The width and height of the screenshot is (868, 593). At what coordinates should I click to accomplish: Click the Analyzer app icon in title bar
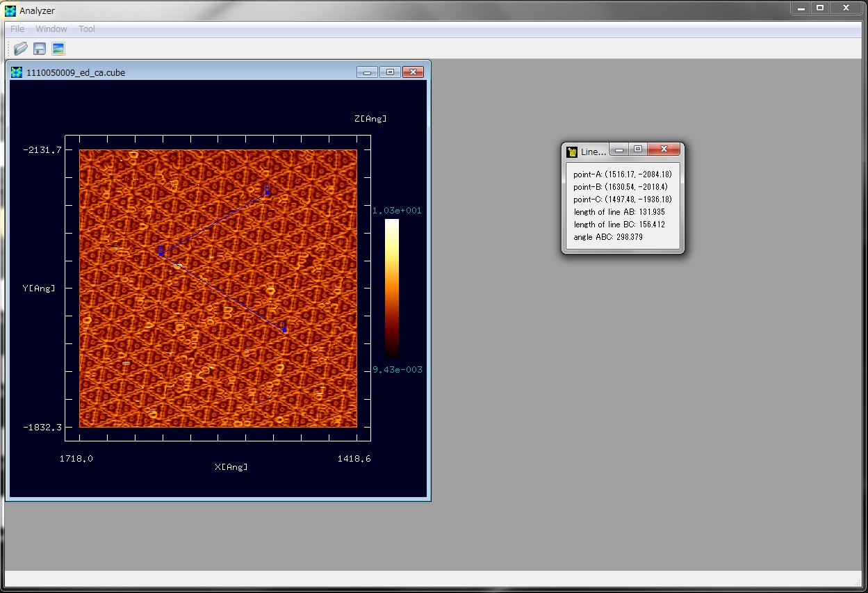pos(10,10)
